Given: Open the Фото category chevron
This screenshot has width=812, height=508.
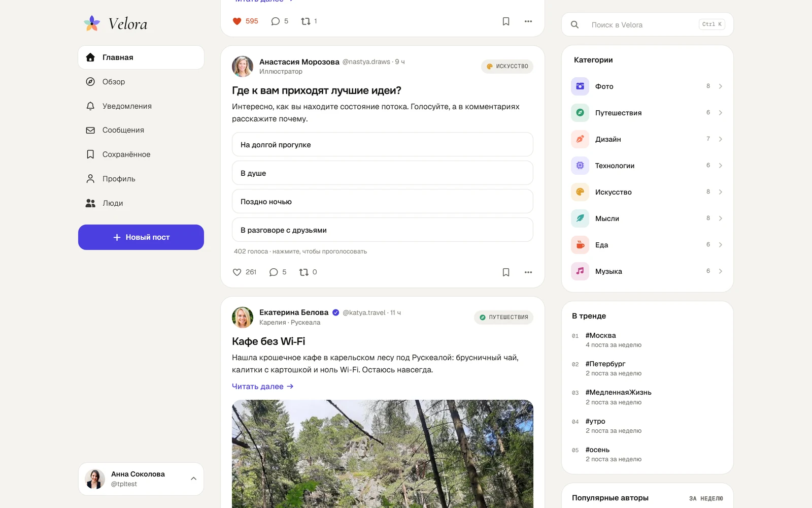Looking at the screenshot, I should coord(720,86).
